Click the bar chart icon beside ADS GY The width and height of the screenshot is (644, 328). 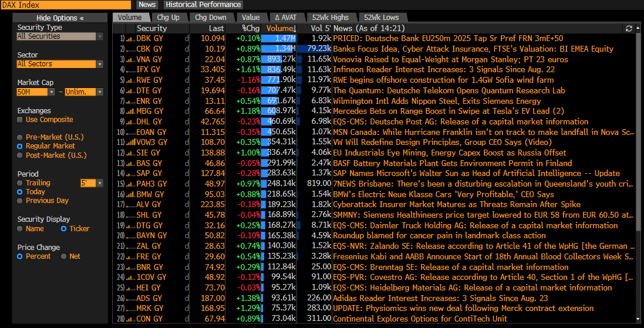(130, 298)
